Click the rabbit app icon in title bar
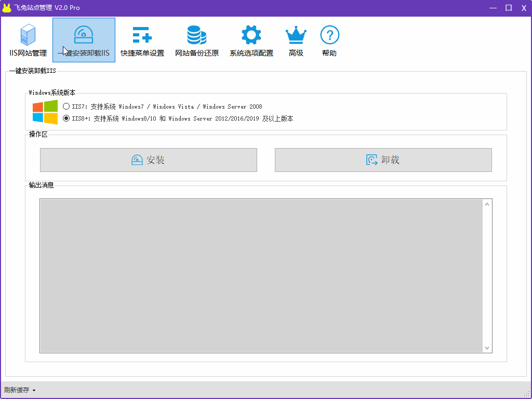The width and height of the screenshot is (532, 399). pos(7,8)
